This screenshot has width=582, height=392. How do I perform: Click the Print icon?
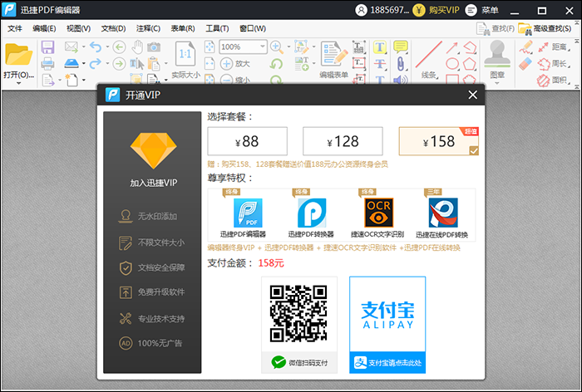pos(47,64)
